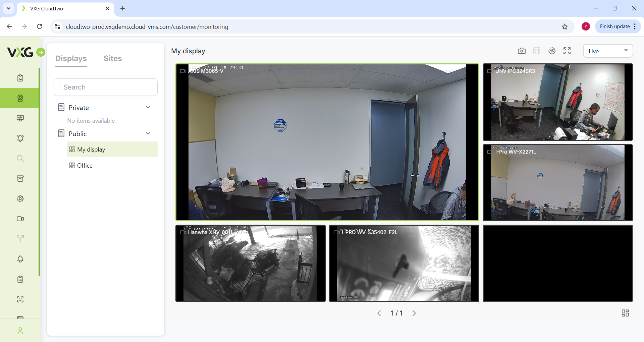Expand the VXG sidebar with green arrow

pos(41,52)
